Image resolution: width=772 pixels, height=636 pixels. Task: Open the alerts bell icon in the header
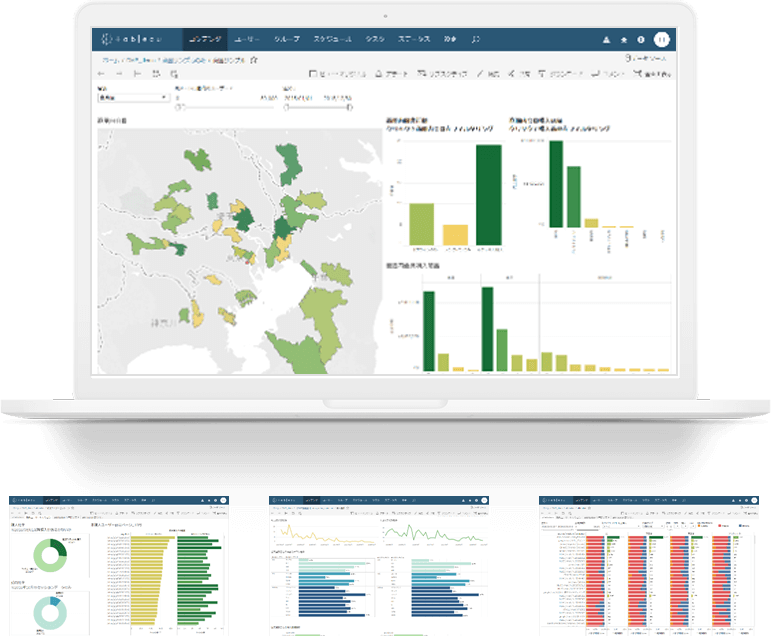pyautogui.click(x=607, y=40)
